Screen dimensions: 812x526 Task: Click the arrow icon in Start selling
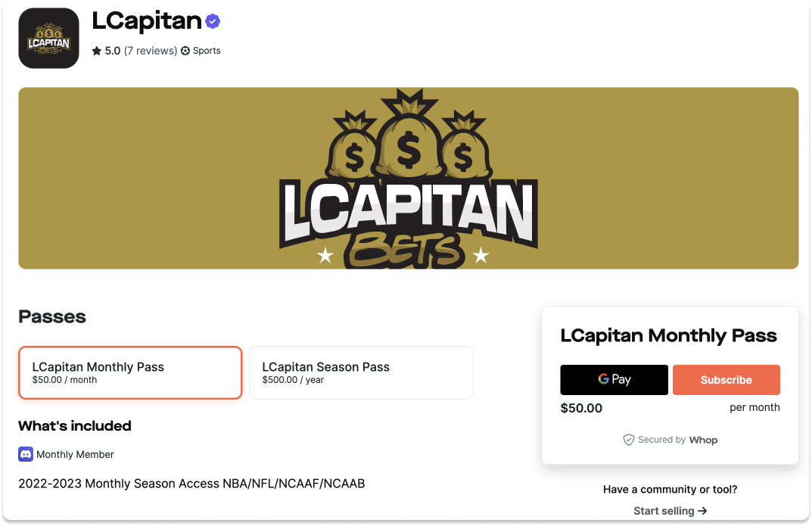coord(702,510)
